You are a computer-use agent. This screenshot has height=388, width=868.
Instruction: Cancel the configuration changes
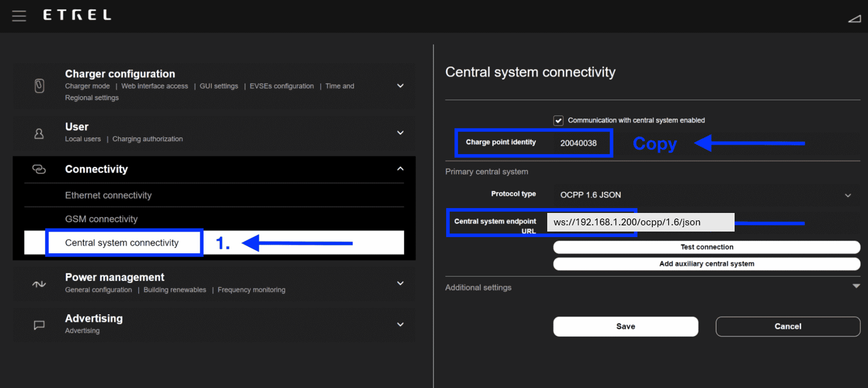click(788, 327)
